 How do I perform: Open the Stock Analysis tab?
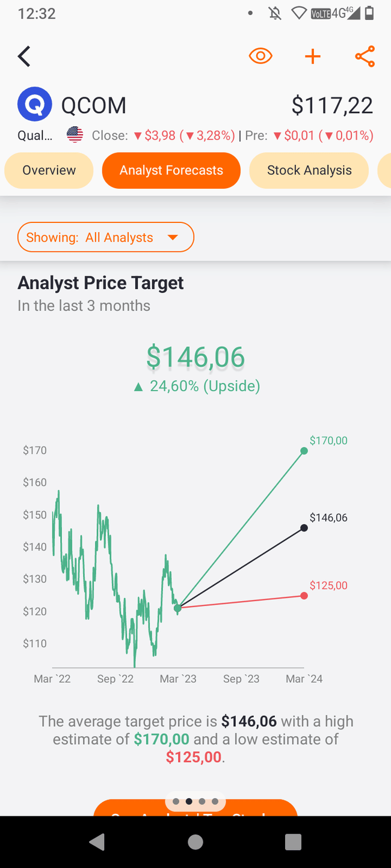(x=309, y=171)
